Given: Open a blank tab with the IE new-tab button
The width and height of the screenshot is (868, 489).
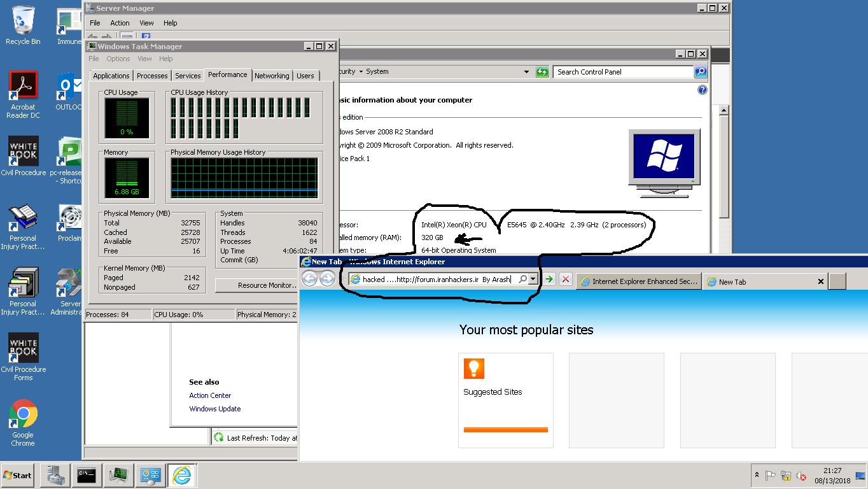Looking at the screenshot, I should (837, 281).
